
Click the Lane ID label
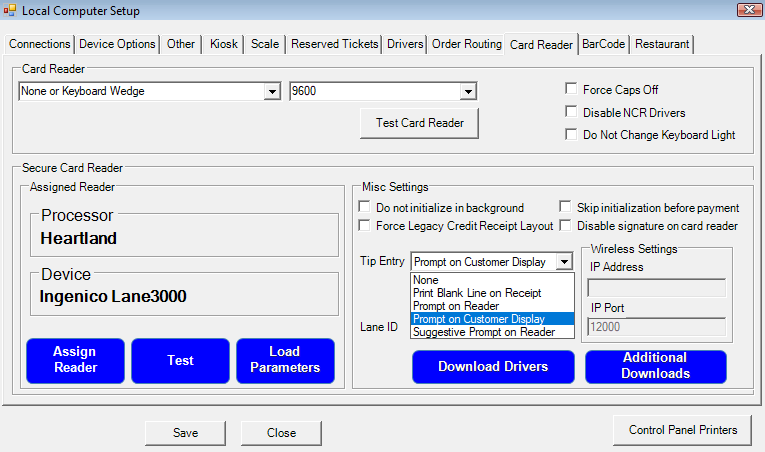379,327
